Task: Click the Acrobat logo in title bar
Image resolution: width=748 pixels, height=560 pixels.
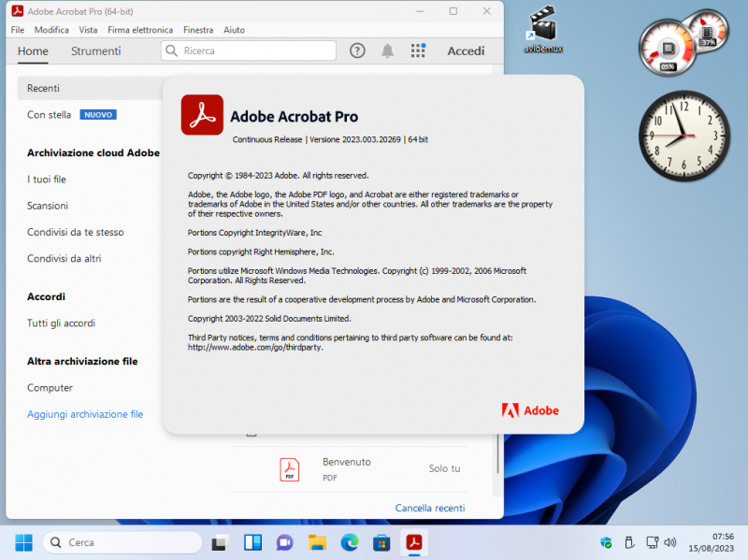Action: (18, 11)
